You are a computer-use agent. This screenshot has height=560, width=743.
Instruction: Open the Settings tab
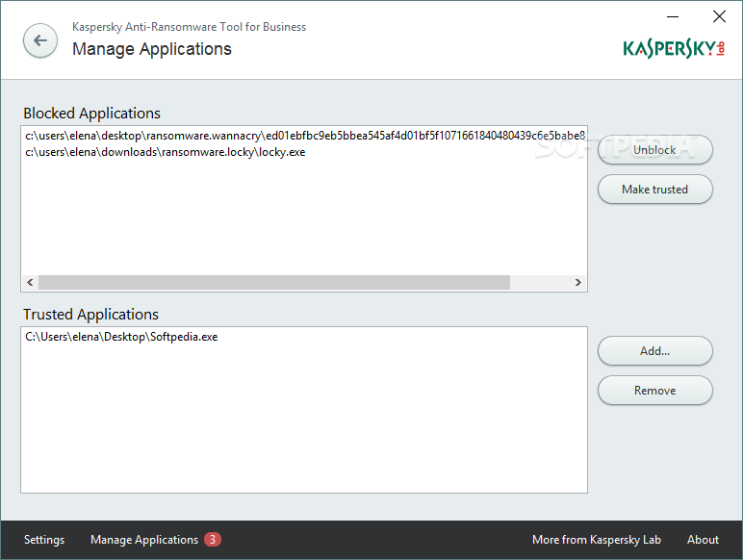click(x=44, y=540)
